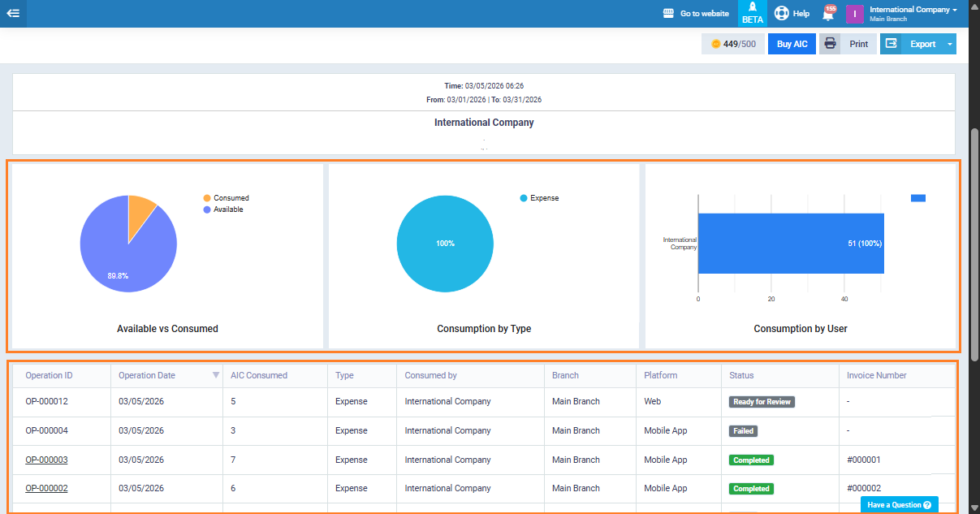Toggle the Expense legend item
The image size is (980, 514).
click(x=543, y=198)
